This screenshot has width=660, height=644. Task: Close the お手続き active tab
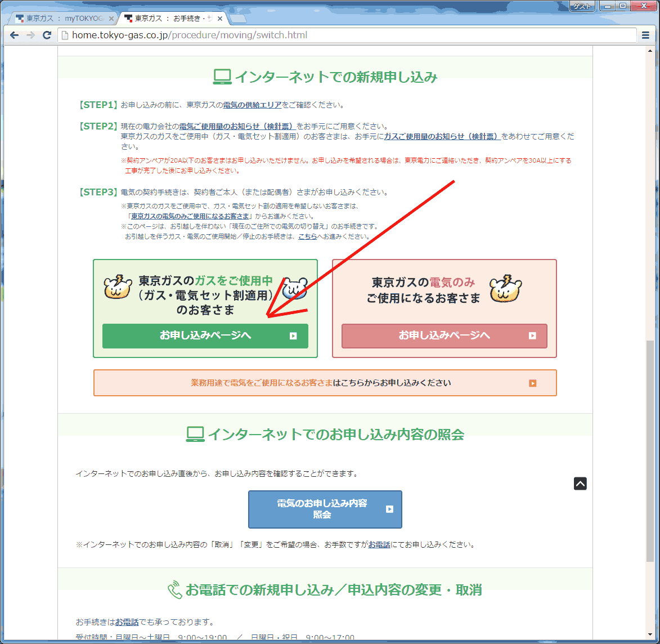click(220, 19)
